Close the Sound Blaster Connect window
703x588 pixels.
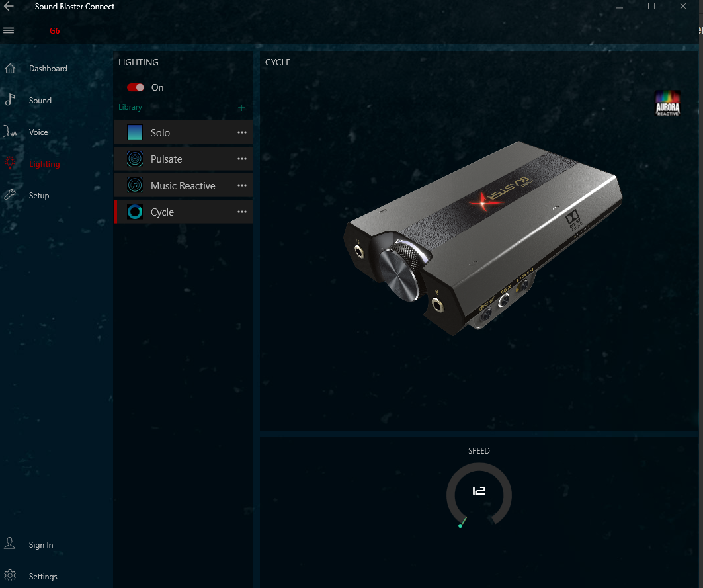(x=682, y=6)
